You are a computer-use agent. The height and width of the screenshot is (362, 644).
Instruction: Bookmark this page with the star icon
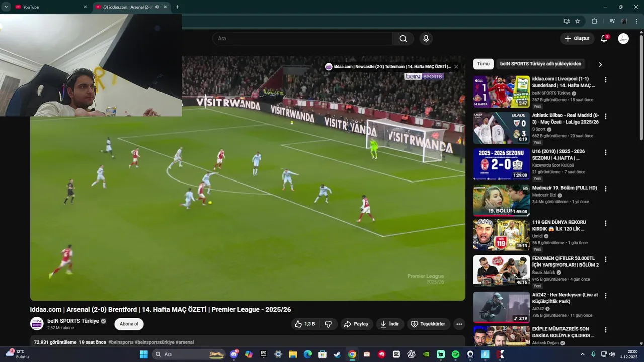578,21
